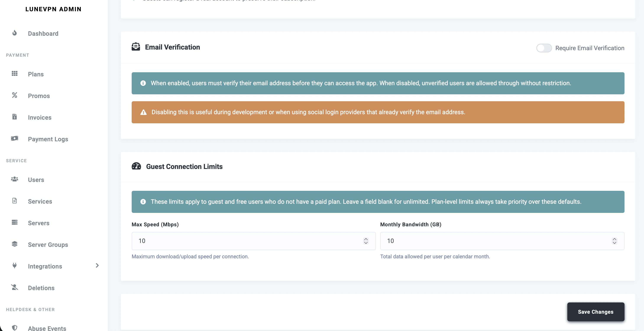Enable Require Email Verification toggle
Viewport: 644px width, 331px height.
[x=544, y=48]
